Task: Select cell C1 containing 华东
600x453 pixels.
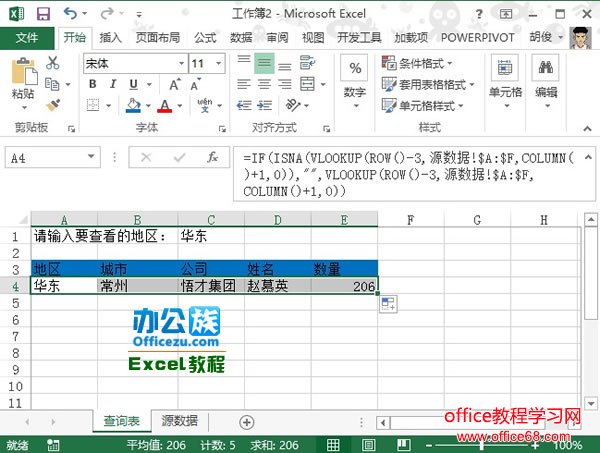Action: point(211,236)
